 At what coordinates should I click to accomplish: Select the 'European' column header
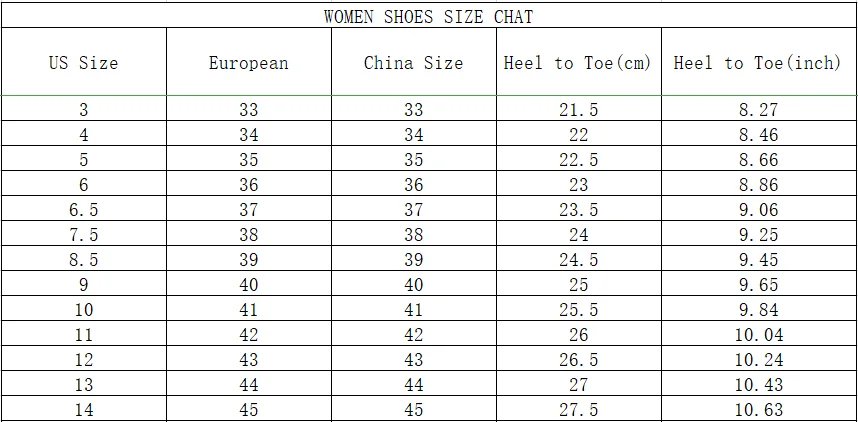[x=248, y=63]
